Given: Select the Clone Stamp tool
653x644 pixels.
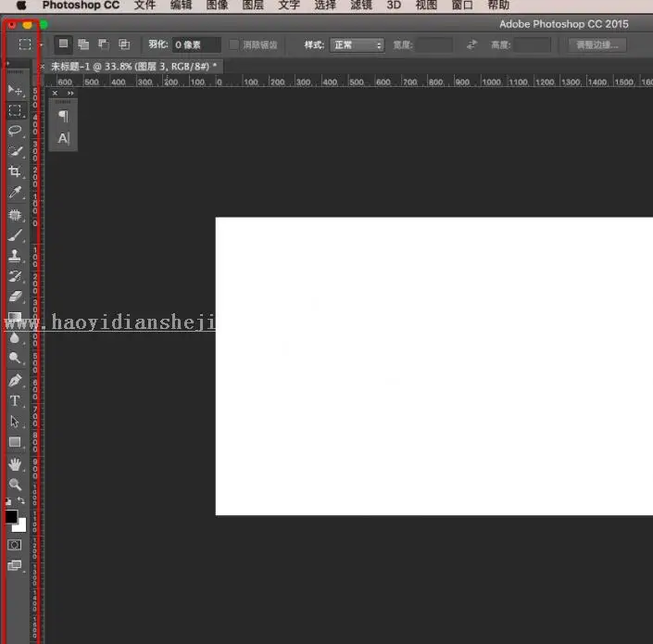Looking at the screenshot, I should coord(15,256).
